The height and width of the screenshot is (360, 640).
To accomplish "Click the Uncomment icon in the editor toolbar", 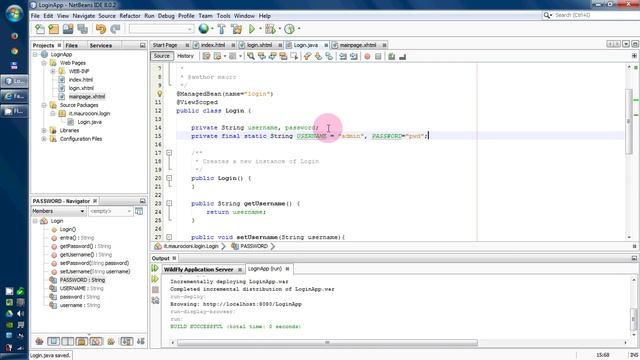I will (x=402, y=56).
